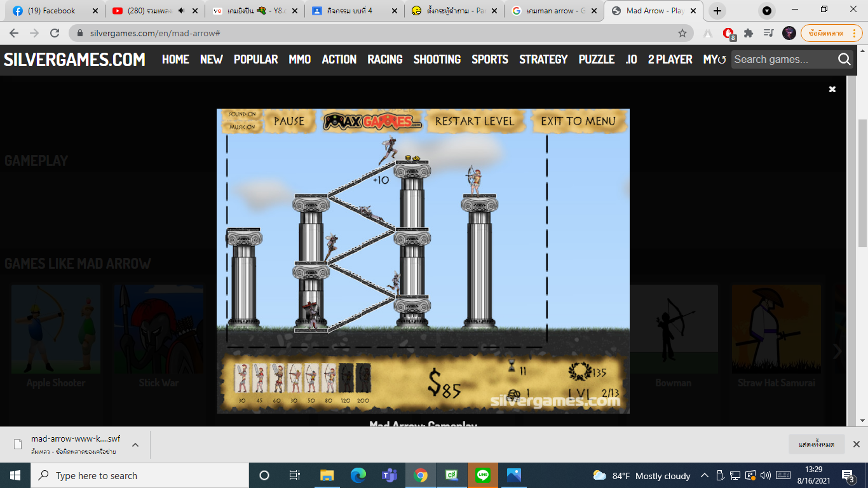This screenshot has width=868, height=488.
Task: Select the 80-cost archer unit card
Action: point(329,378)
